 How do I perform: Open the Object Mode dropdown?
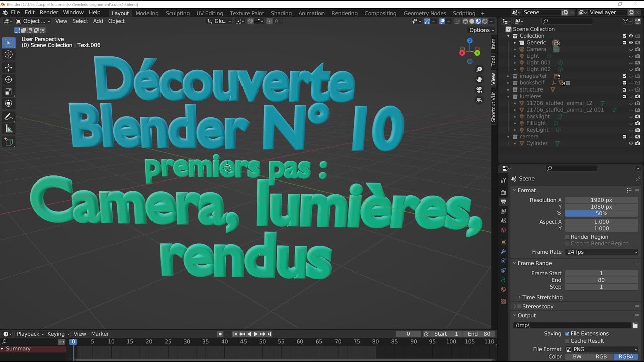(33, 21)
